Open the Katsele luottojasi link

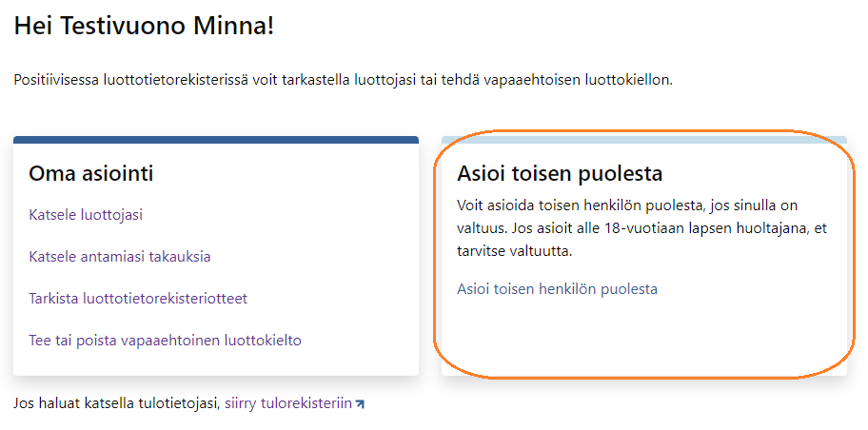[86, 214]
